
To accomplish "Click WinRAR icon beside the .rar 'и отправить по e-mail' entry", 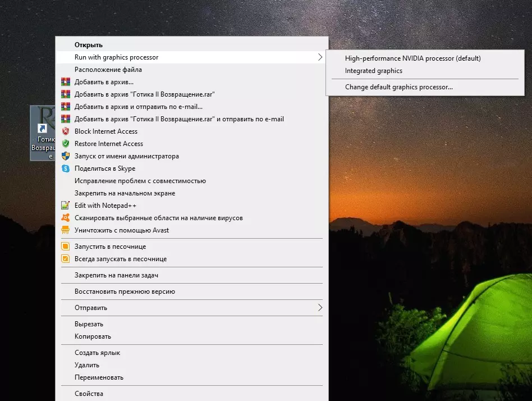I will (66, 119).
